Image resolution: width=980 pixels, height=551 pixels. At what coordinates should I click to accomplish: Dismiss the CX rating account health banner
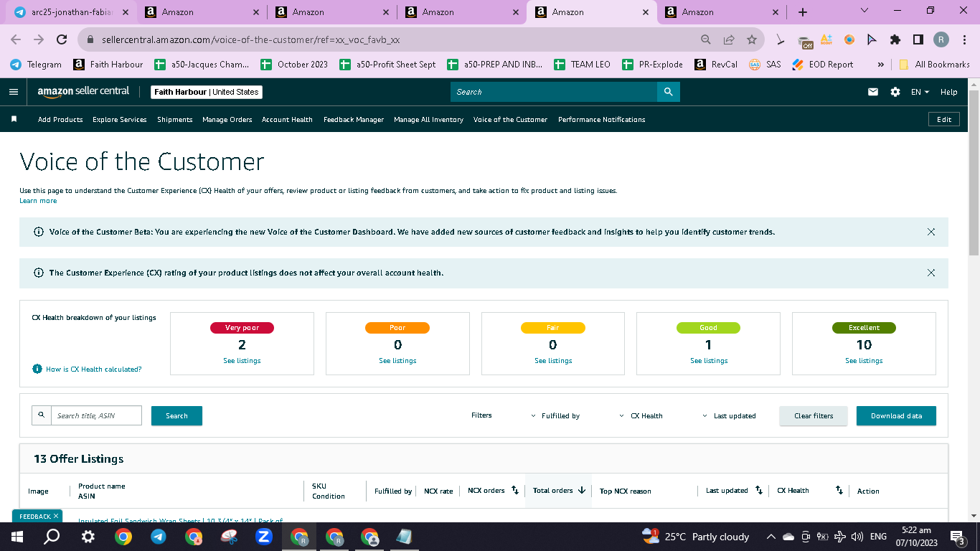(x=931, y=273)
